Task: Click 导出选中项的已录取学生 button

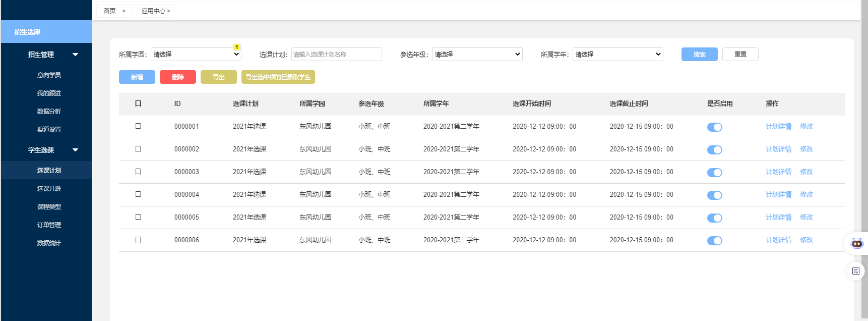Action: point(278,77)
